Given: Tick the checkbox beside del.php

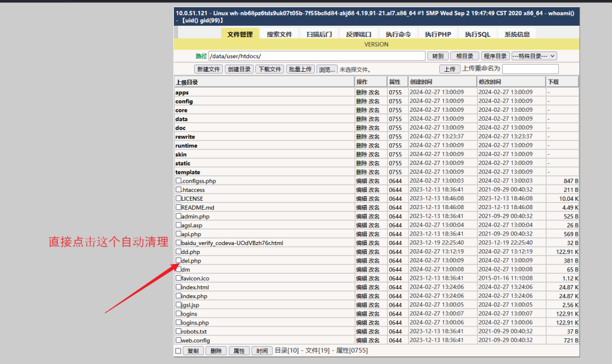Looking at the screenshot, I should (178, 261).
